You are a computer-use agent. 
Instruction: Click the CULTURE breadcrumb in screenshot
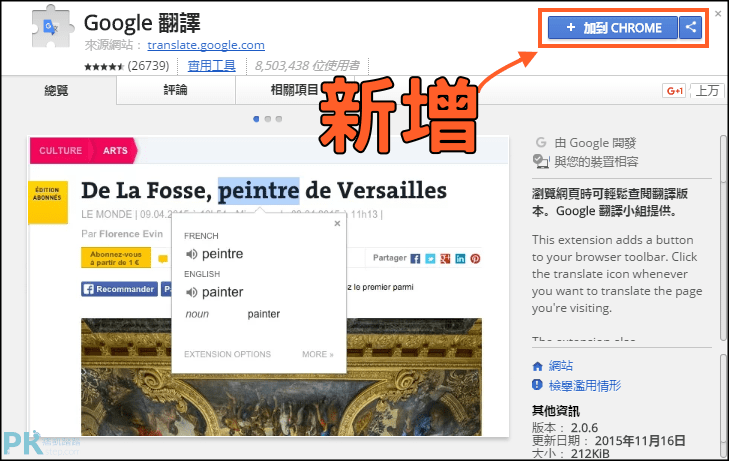coord(60,151)
